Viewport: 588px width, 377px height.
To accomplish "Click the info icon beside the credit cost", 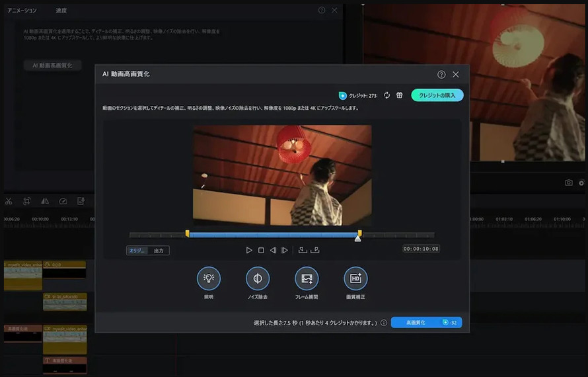I will point(384,323).
